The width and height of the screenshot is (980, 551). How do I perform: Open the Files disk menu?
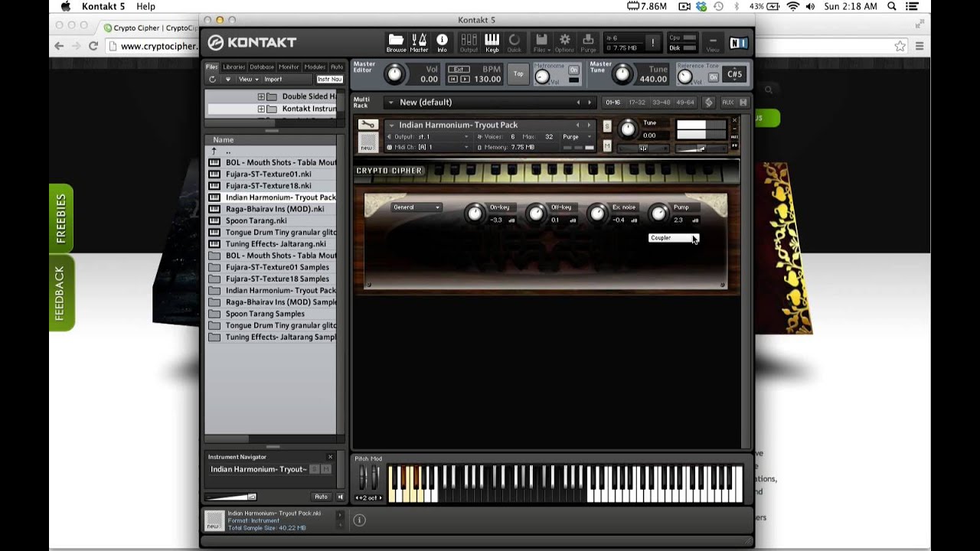click(541, 43)
